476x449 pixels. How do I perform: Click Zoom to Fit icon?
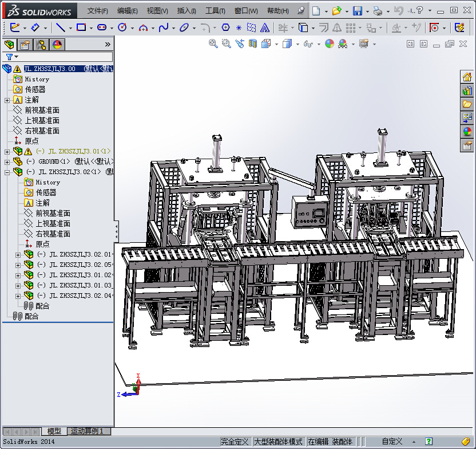[213, 44]
